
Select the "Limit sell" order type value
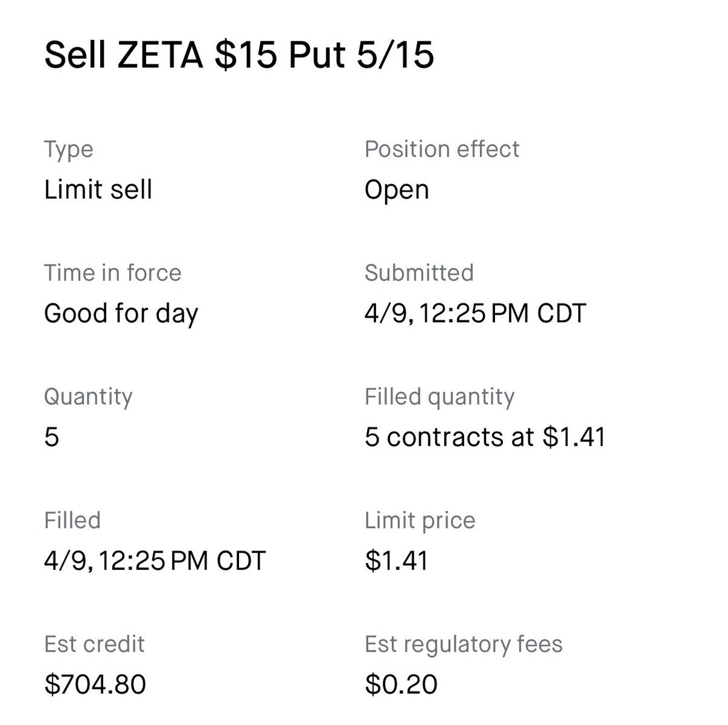tap(98, 190)
